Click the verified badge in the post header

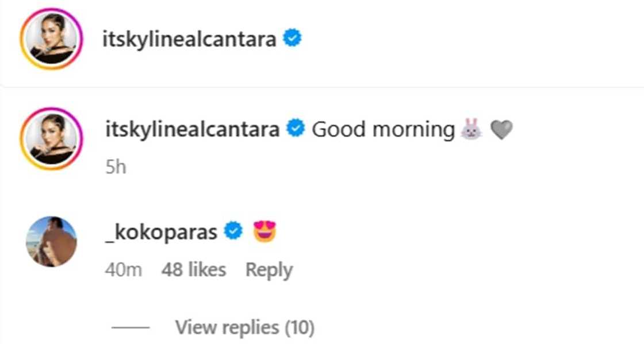point(293,39)
